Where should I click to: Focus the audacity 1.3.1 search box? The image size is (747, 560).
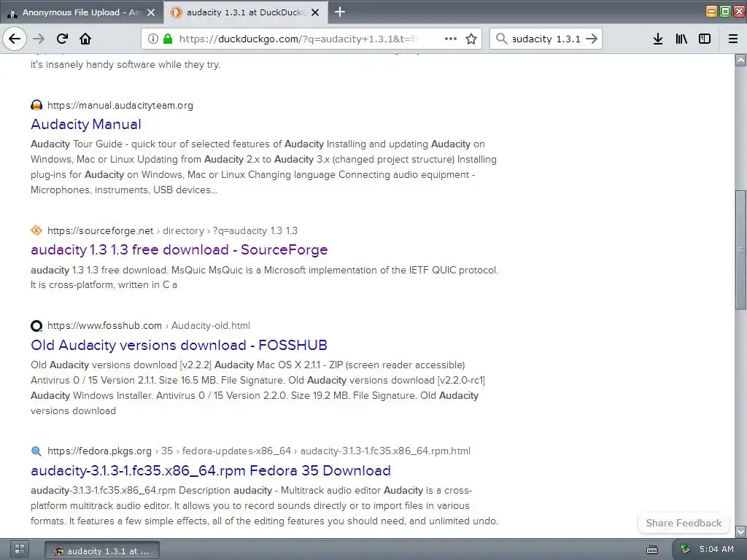(546, 39)
